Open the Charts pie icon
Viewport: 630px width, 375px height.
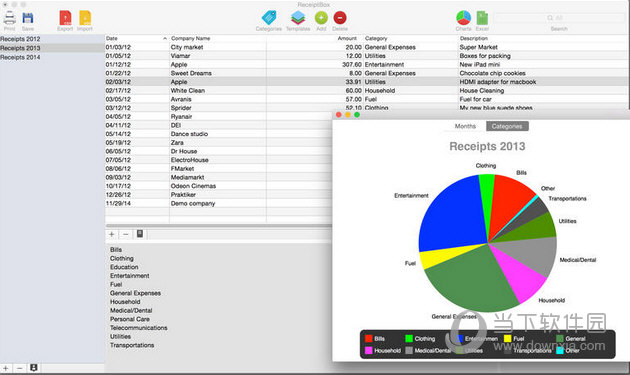463,18
